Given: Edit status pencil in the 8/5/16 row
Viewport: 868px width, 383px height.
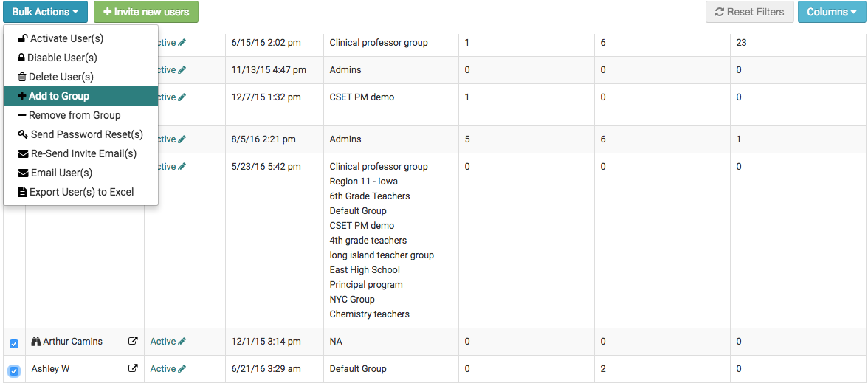Looking at the screenshot, I should pos(182,139).
